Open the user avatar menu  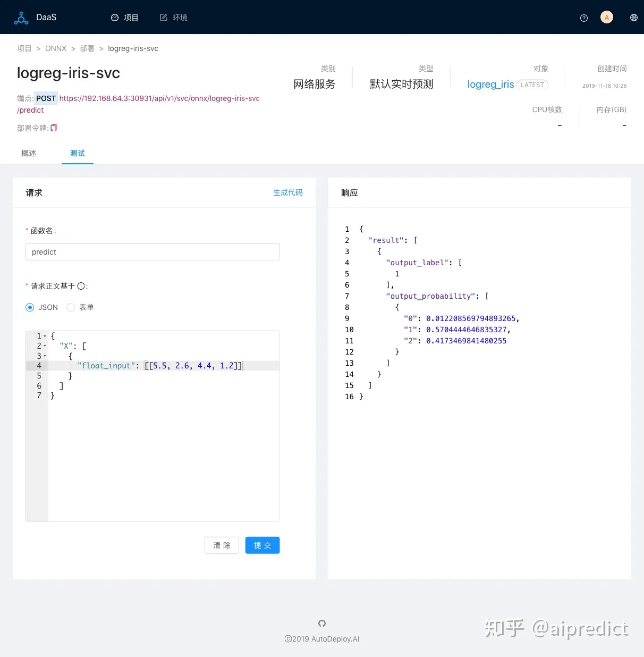[x=606, y=17]
